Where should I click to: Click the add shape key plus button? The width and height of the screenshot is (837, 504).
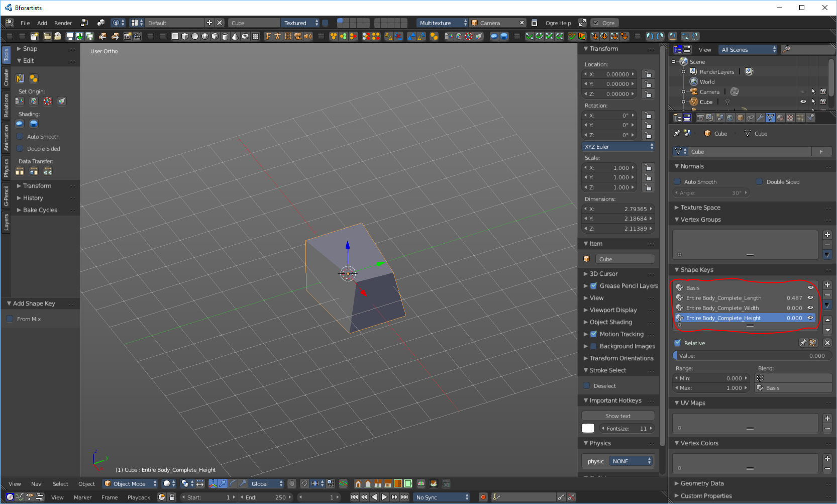[x=827, y=285]
